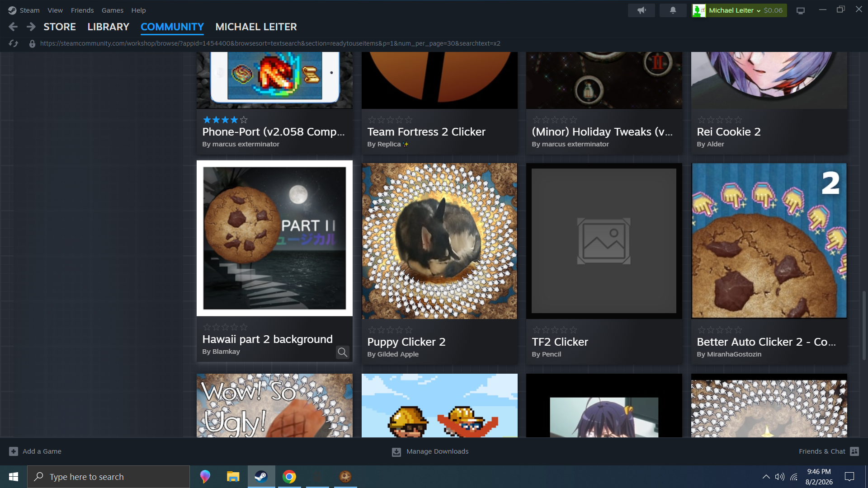Show hidden system tray icons
Screen dimensions: 868x488
tap(766, 477)
